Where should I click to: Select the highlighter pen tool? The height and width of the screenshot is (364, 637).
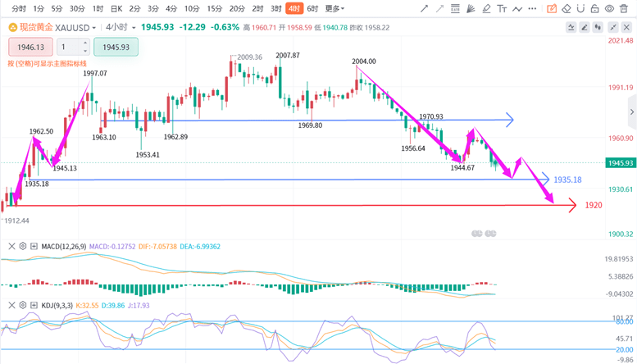point(486,9)
